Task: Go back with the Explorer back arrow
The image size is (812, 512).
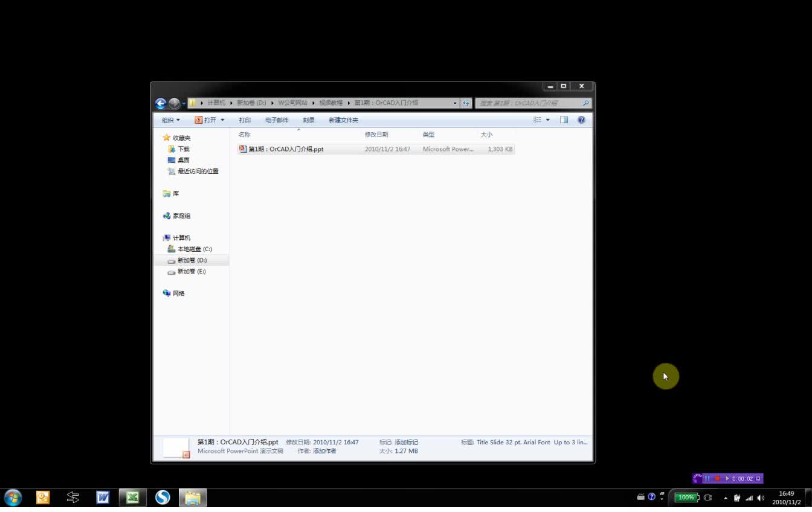Action: click(160, 103)
